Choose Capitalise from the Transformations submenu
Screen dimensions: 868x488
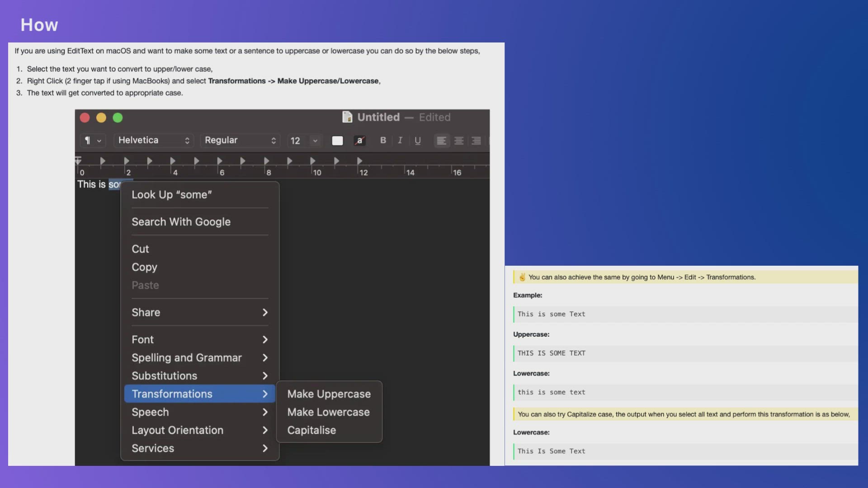311,430
